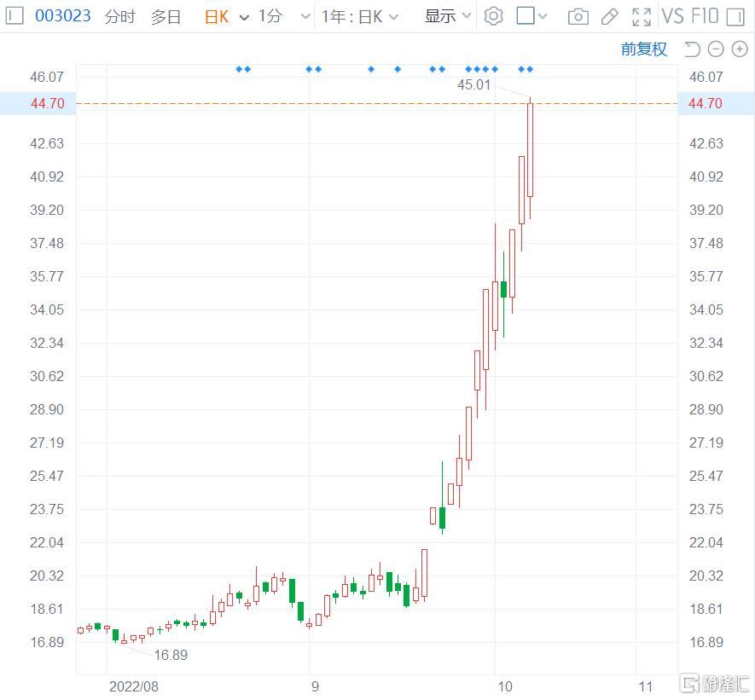
Task: Open chart settings gear
Action: coord(493,16)
